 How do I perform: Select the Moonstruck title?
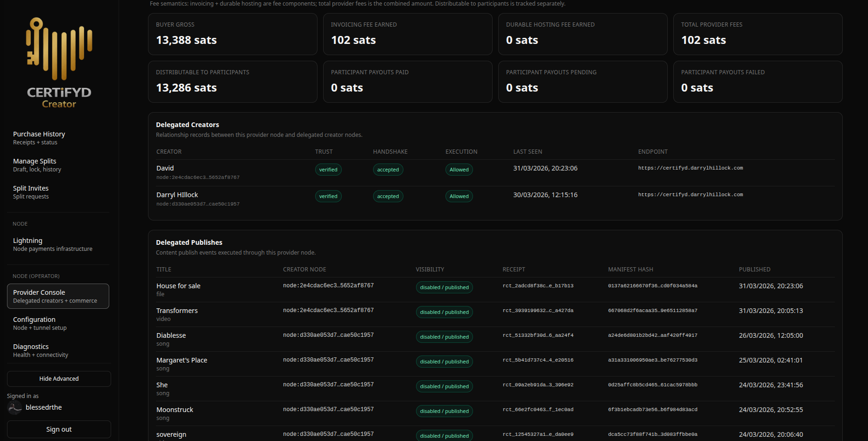click(175, 410)
